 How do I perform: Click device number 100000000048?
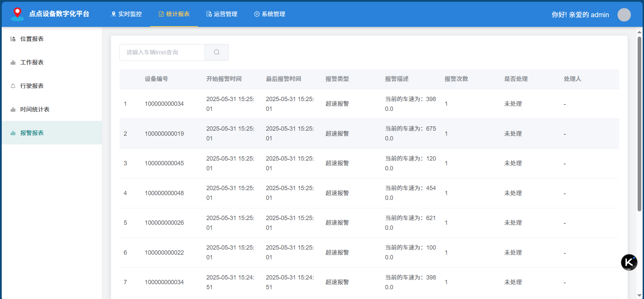pos(164,193)
